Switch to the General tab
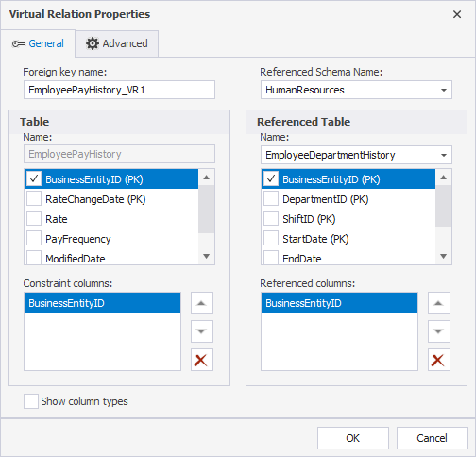 pyautogui.click(x=38, y=43)
